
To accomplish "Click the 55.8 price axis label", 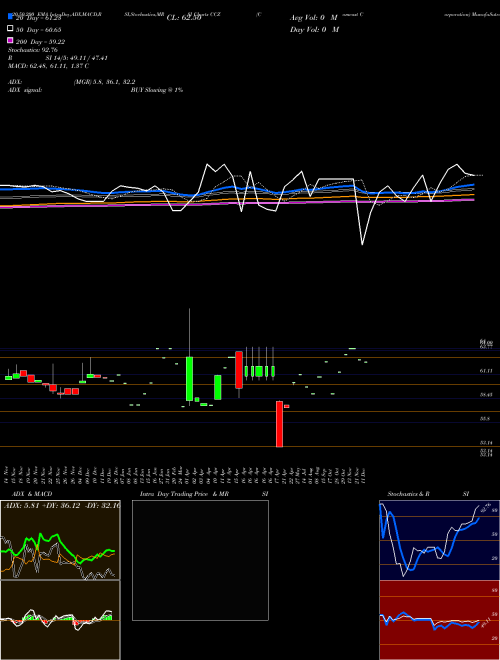I will [x=485, y=419].
